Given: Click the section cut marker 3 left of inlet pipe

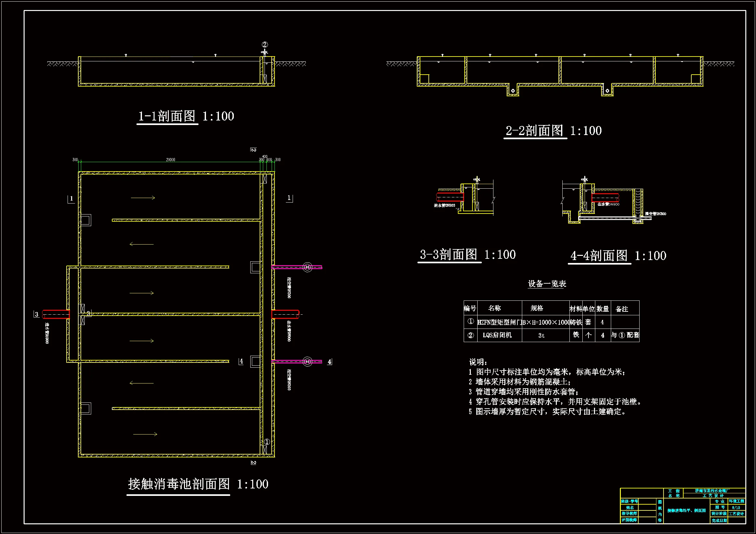Looking at the screenshot, I should (37, 314).
